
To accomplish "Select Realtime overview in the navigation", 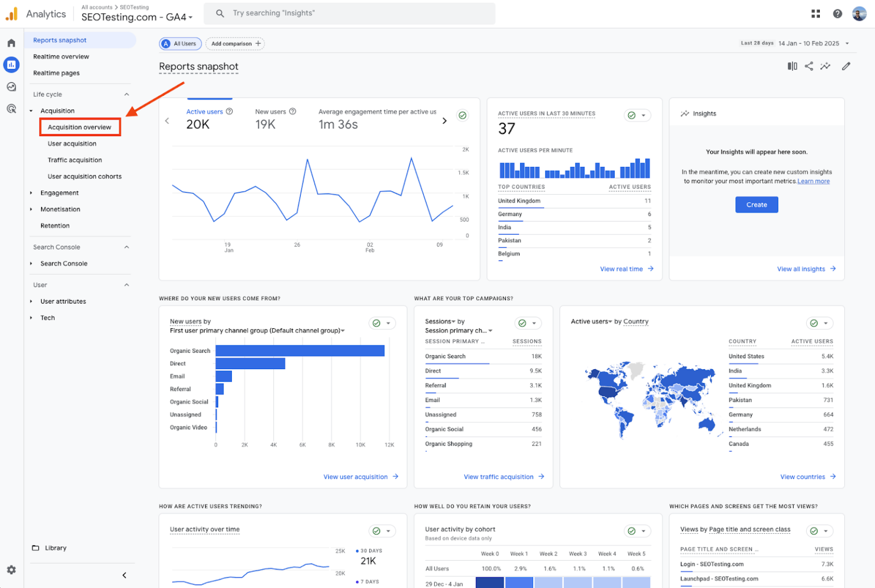I will coord(61,56).
